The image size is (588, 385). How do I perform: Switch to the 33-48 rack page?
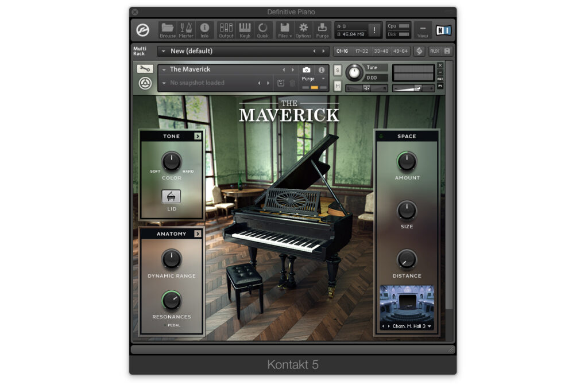[x=381, y=51]
